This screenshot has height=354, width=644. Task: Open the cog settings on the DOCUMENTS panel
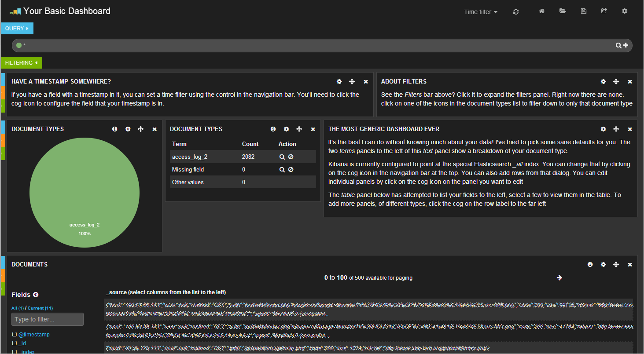coord(603,264)
